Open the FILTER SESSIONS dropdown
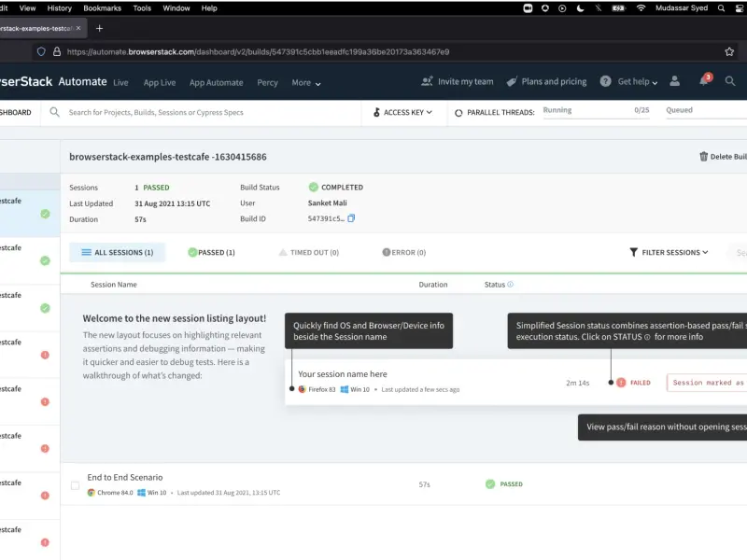This screenshot has height=560, width=747. coord(669,252)
